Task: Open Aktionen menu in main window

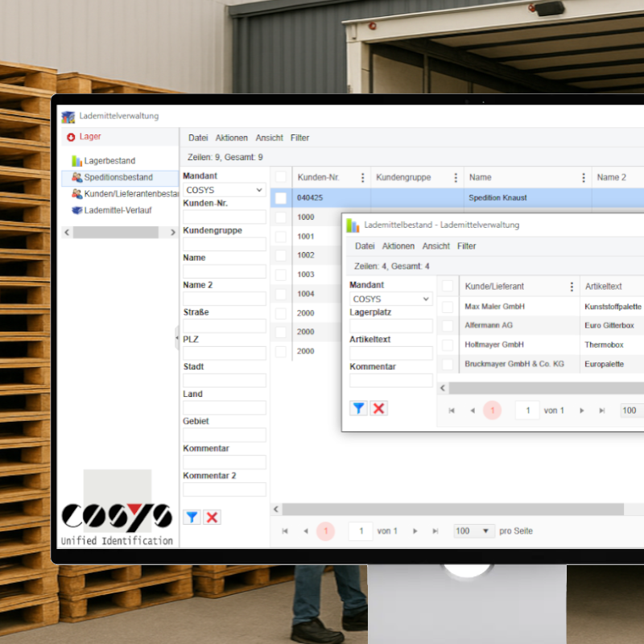Action: [x=232, y=138]
